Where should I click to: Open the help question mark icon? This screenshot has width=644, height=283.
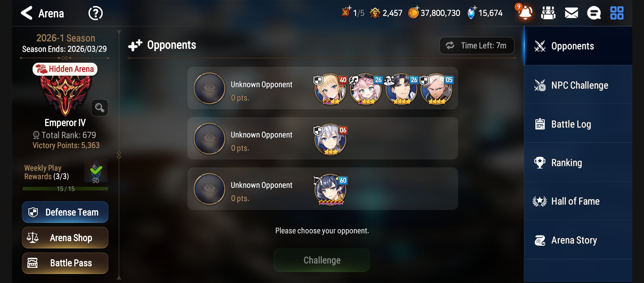pyautogui.click(x=96, y=13)
